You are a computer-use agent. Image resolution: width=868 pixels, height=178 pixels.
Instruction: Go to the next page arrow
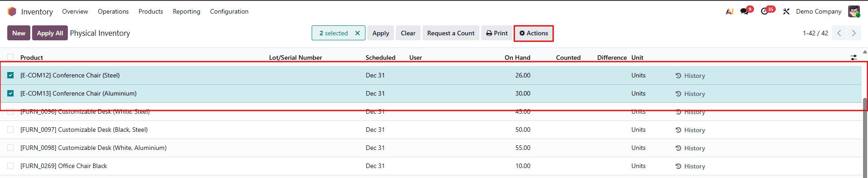point(854,33)
